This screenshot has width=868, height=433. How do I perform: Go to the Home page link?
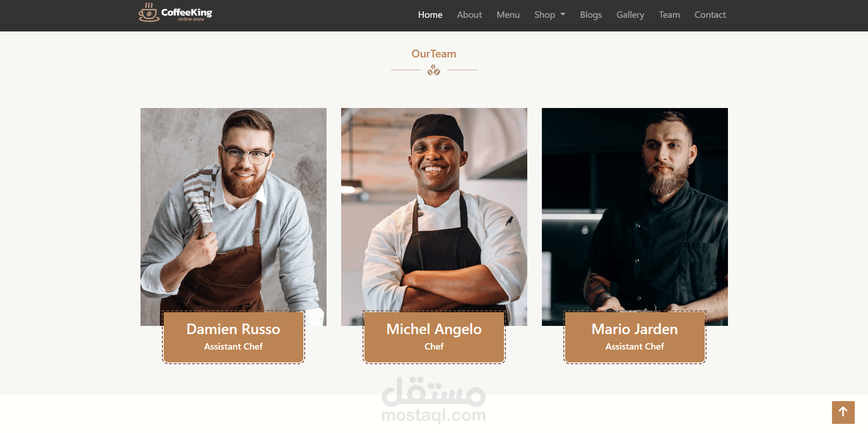pyautogui.click(x=430, y=15)
